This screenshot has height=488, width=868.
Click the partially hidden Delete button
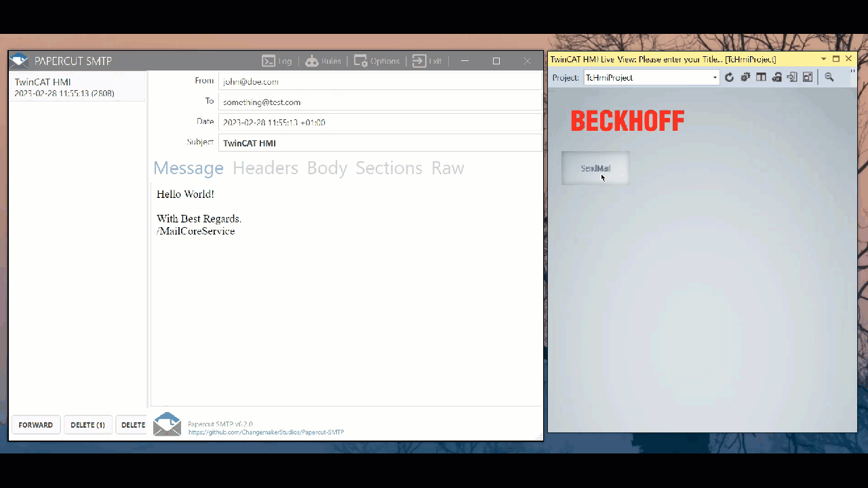click(x=132, y=425)
